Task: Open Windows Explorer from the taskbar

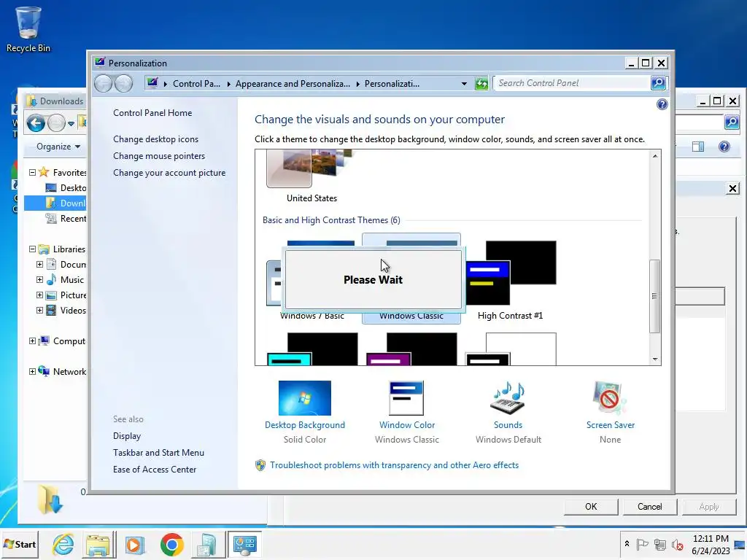Action: tap(98, 544)
